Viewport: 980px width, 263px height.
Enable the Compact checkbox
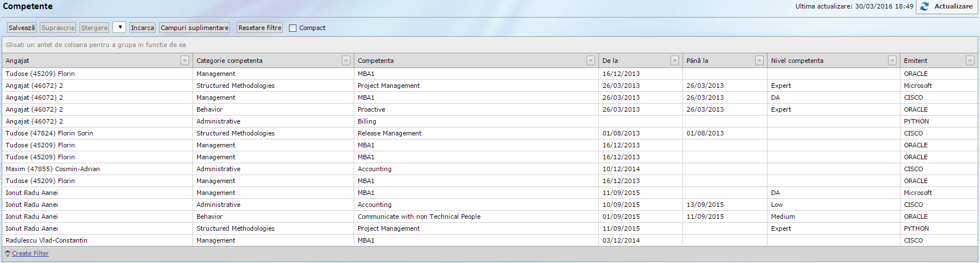point(293,28)
